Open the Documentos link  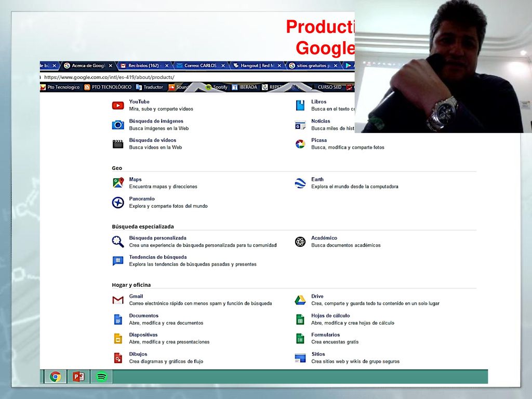point(144,315)
